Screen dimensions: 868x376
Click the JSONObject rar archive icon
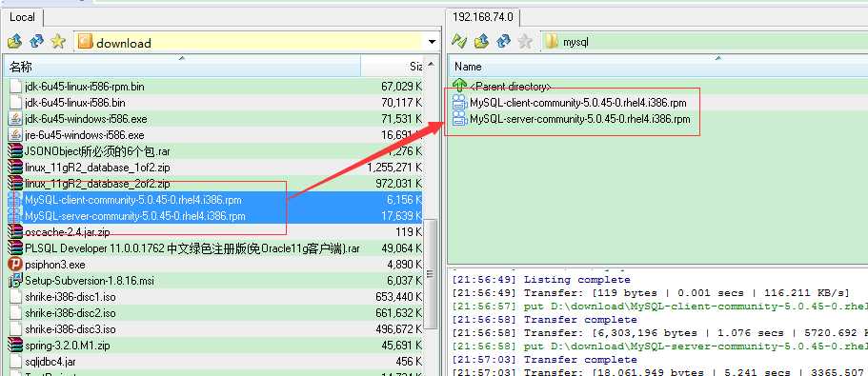tap(15, 151)
